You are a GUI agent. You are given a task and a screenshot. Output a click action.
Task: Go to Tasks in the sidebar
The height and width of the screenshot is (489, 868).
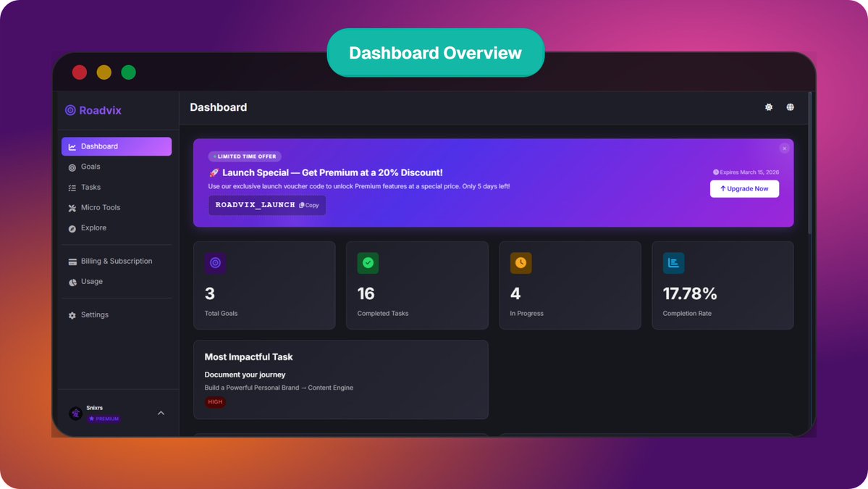pos(117,187)
